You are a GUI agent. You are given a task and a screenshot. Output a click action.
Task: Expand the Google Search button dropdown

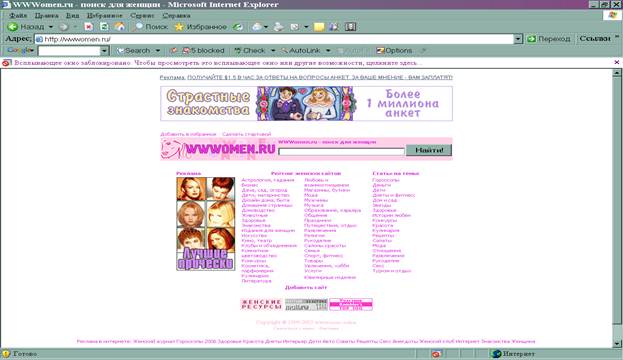pyautogui.click(x=158, y=50)
